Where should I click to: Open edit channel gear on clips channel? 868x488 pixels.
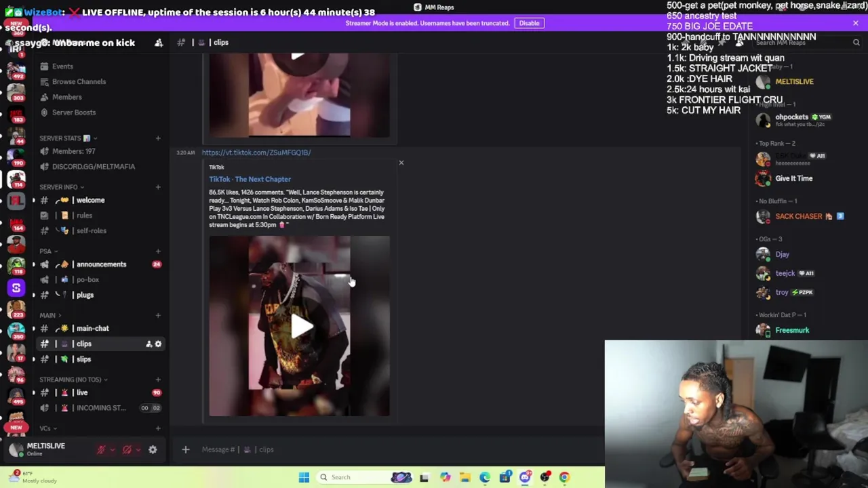(158, 344)
